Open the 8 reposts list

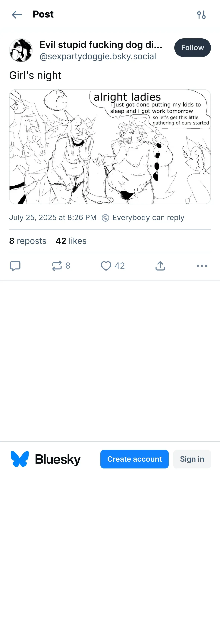click(x=28, y=241)
